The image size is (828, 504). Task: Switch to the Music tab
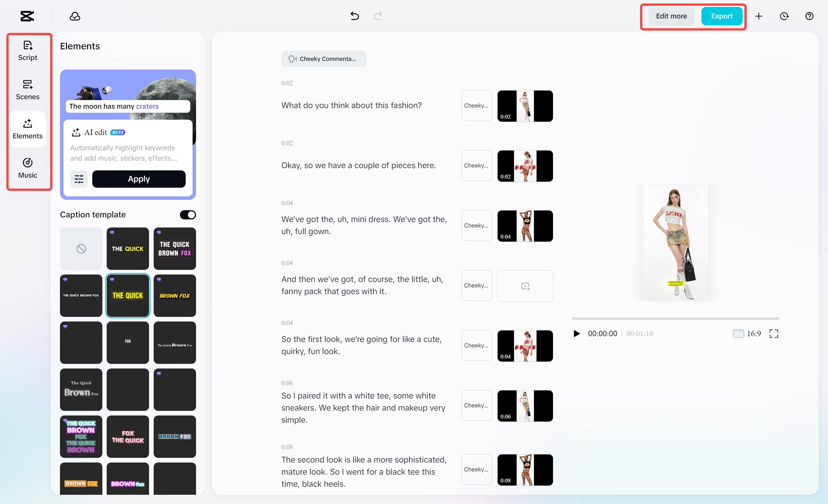(28, 168)
